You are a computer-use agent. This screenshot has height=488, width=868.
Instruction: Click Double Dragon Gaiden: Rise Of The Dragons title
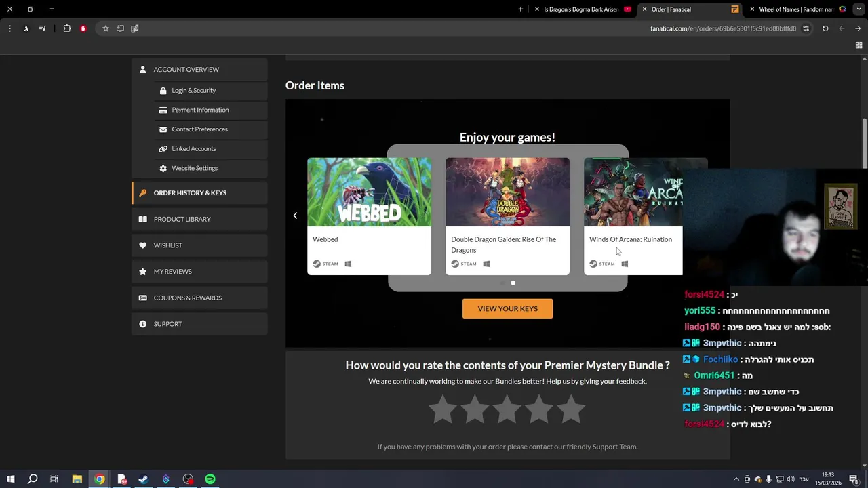[x=503, y=245]
